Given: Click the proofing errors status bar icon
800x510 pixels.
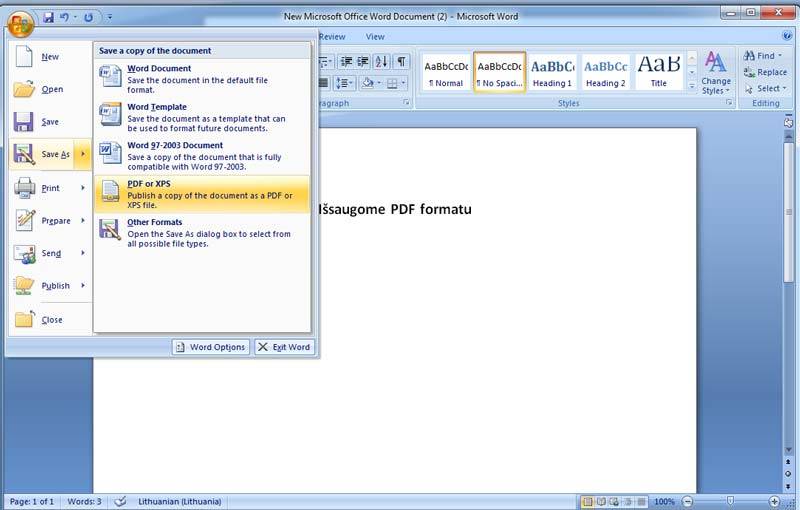Looking at the screenshot, I should pyautogui.click(x=120, y=501).
